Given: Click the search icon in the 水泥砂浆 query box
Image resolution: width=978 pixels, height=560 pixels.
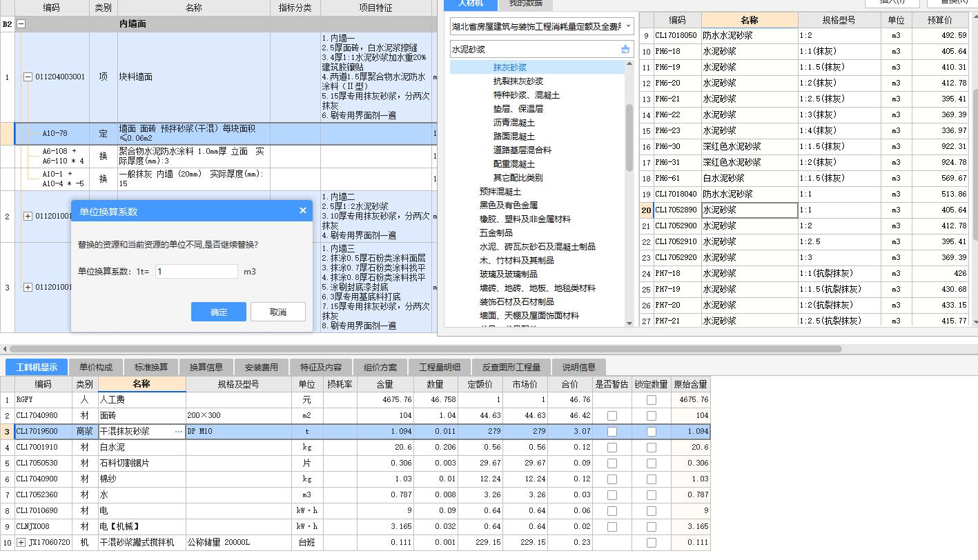Looking at the screenshot, I should (x=625, y=50).
